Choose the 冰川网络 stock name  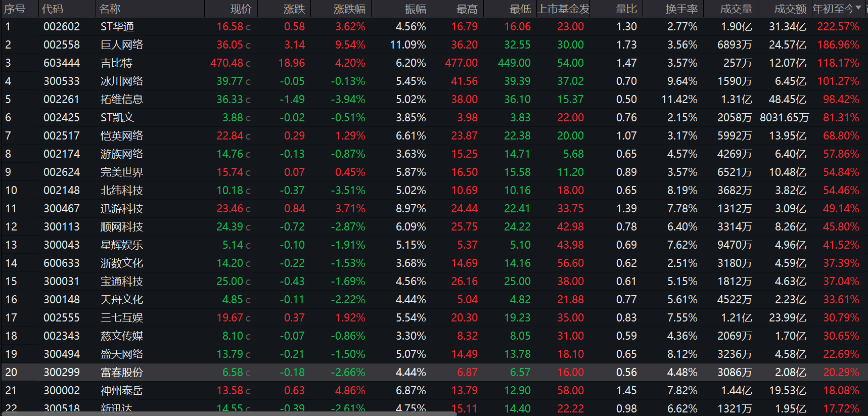coord(122,81)
